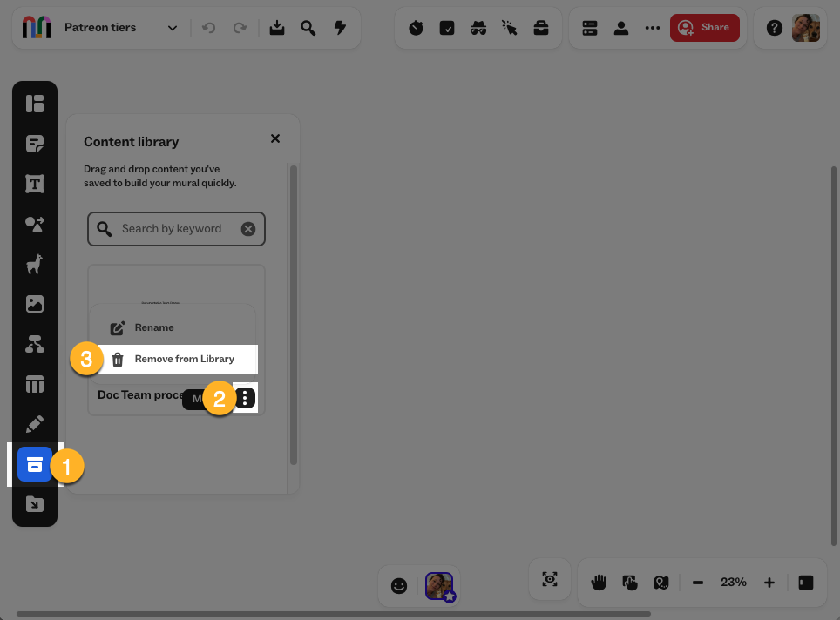The height and width of the screenshot is (620, 840).
Task: Click the red Share button
Action: [704, 27]
